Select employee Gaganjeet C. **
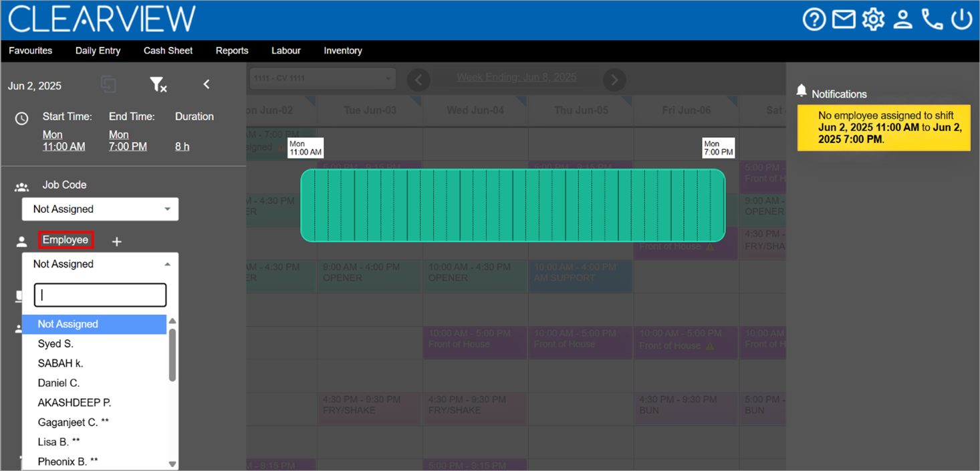Image resolution: width=980 pixels, height=471 pixels. [x=94, y=422]
